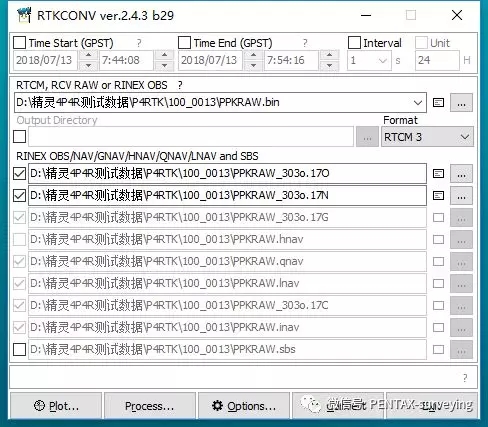Enable the Time Start (GPST) checkbox
The image size is (488, 427).
(x=19, y=43)
